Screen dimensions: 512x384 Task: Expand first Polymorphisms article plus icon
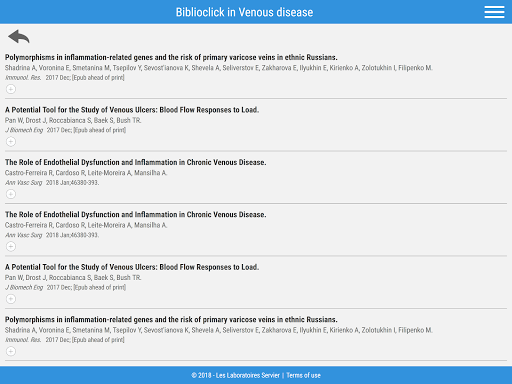(11, 89)
